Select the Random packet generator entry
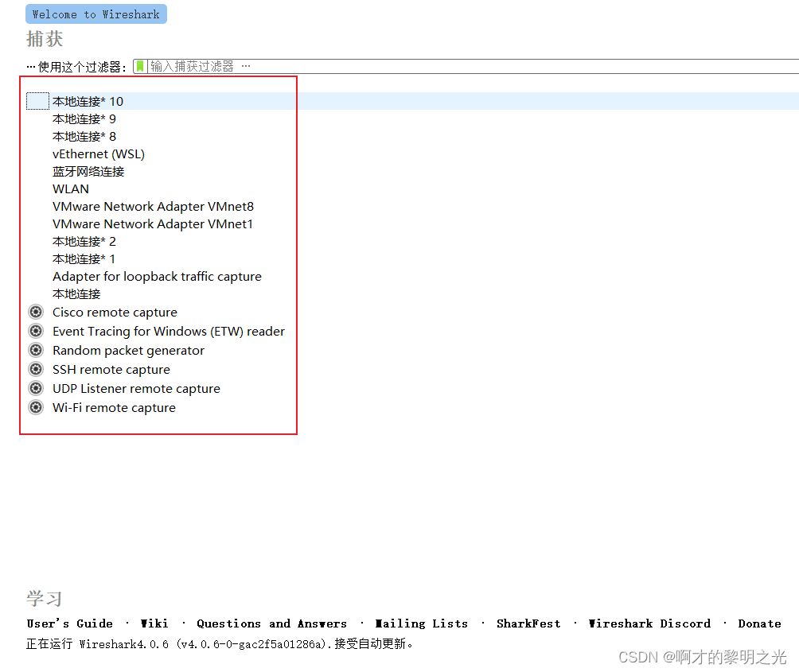The width and height of the screenshot is (799, 672). pos(128,350)
